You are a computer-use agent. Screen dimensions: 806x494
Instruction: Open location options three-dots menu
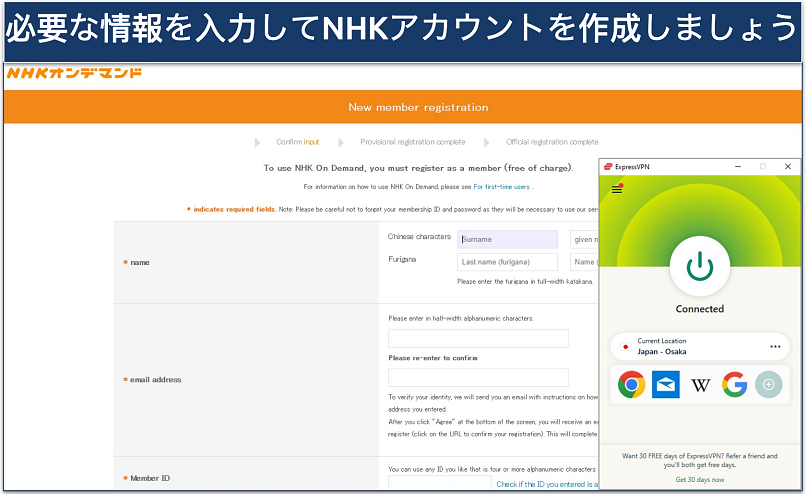pyautogui.click(x=775, y=346)
